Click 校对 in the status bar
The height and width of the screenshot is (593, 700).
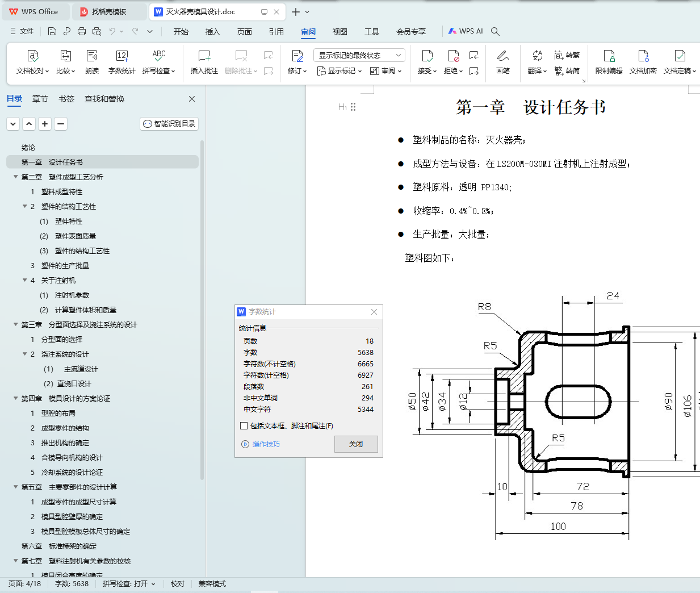(178, 583)
